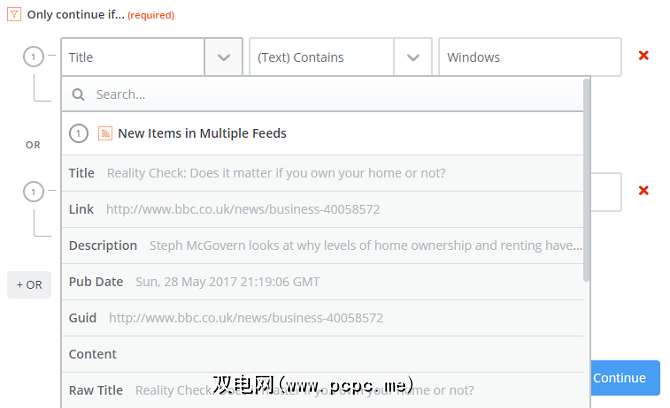Open the Title field dropdown arrow
Viewport: 670px width, 408px height.
tap(223, 57)
